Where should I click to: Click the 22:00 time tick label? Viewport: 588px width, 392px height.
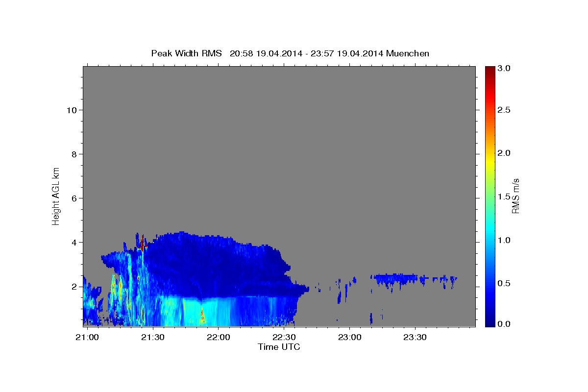[x=218, y=337]
